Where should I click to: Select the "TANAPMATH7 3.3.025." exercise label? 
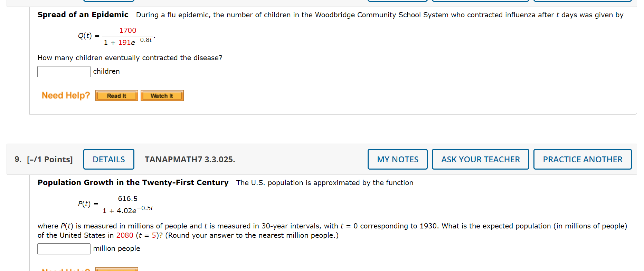[x=190, y=160]
